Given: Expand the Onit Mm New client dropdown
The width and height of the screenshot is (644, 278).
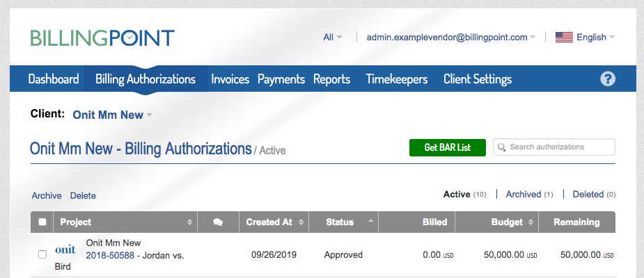Looking at the screenshot, I should click(x=112, y=115).
